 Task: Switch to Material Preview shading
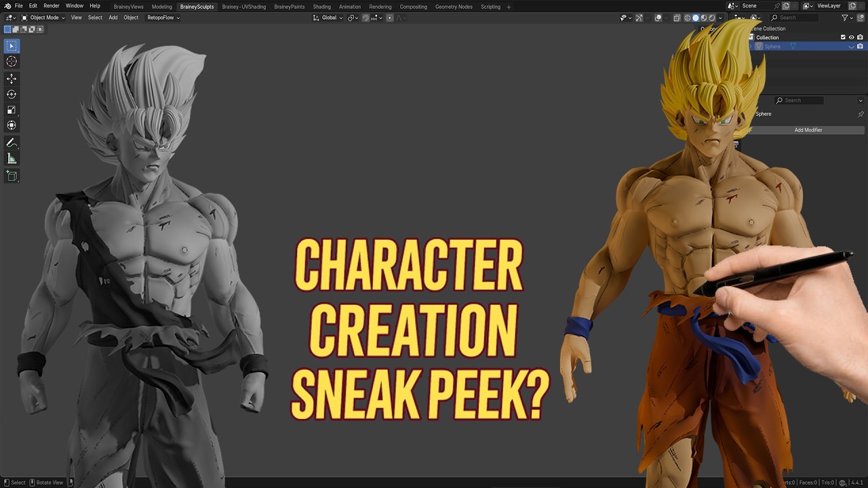pyautogui.click(x=704, y=18)
